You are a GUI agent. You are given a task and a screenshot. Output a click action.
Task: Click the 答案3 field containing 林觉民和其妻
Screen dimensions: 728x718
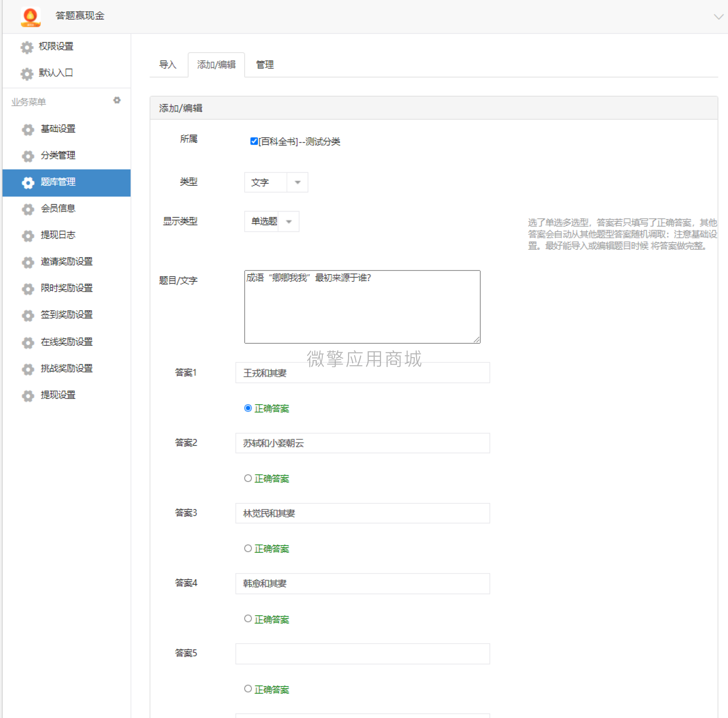pyautogui.click(x=363, y=513)
